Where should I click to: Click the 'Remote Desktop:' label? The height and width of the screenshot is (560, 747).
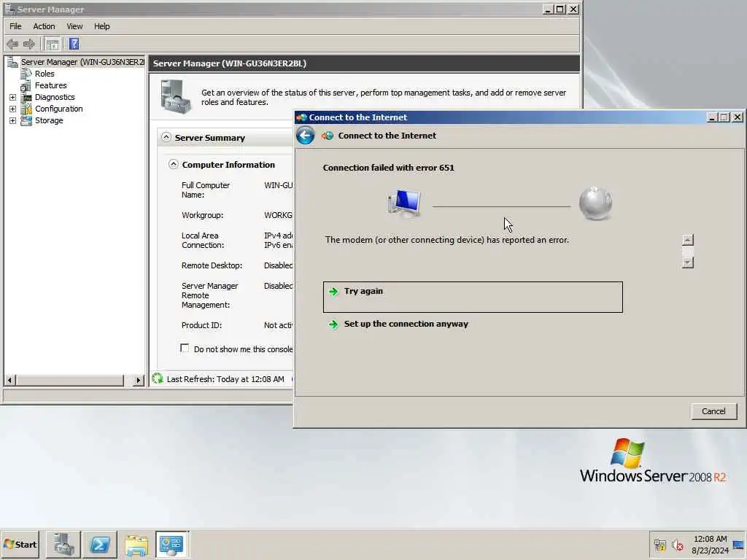click(x=212, y=265)
